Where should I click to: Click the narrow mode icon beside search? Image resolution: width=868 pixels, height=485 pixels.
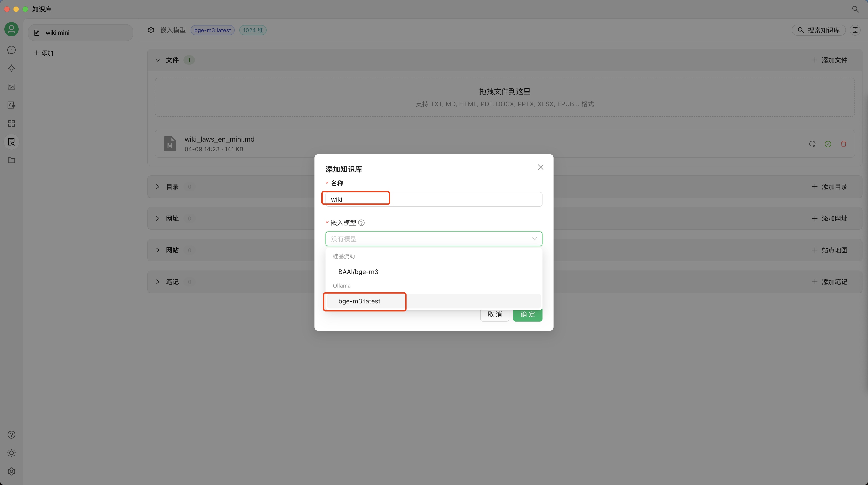(x=855, y=30)
